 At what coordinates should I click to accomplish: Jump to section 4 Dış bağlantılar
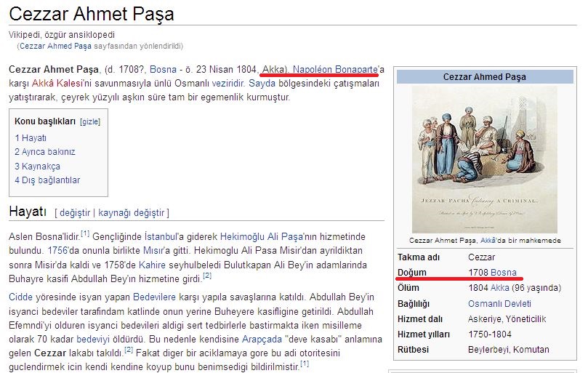tap(47, 180)
